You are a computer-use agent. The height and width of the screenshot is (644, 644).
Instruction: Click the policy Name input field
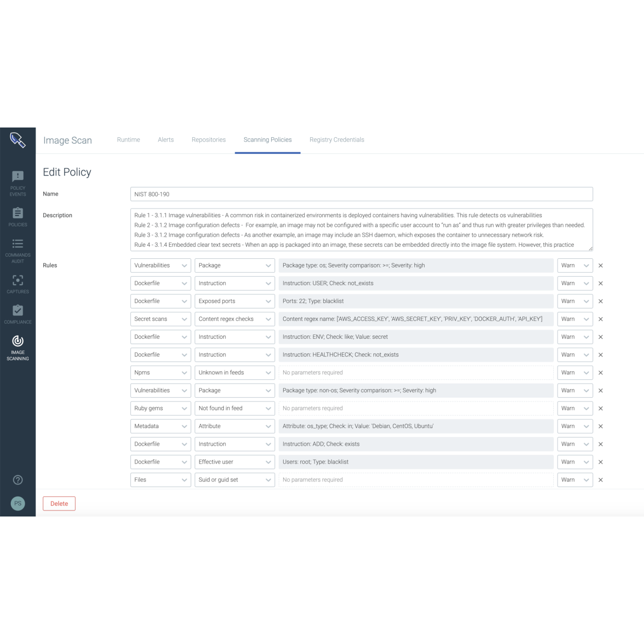361,194
